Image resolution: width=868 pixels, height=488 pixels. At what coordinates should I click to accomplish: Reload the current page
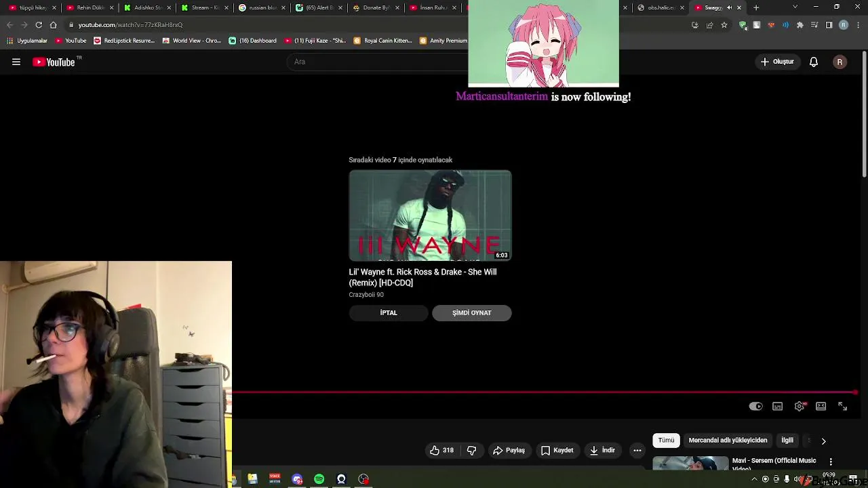tap(39, 25)
